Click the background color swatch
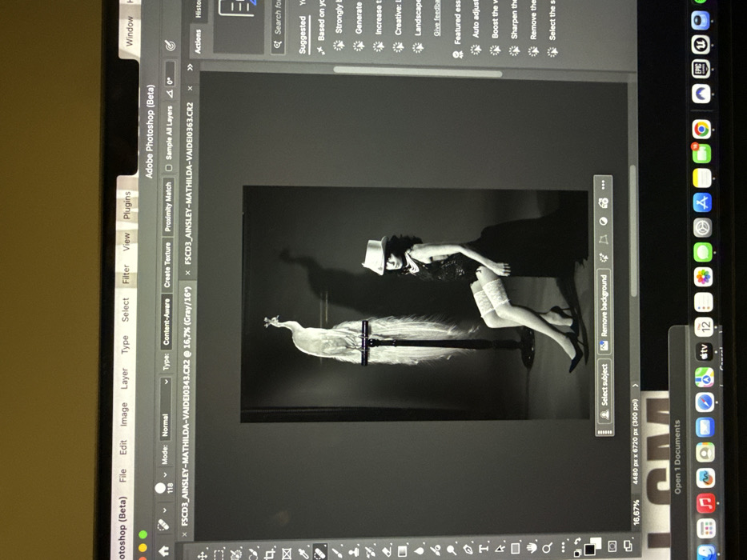 point(596,543)
